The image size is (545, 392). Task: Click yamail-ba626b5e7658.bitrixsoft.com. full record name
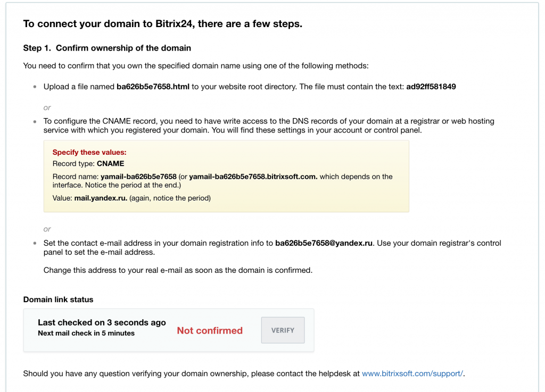tap(253, 177)
